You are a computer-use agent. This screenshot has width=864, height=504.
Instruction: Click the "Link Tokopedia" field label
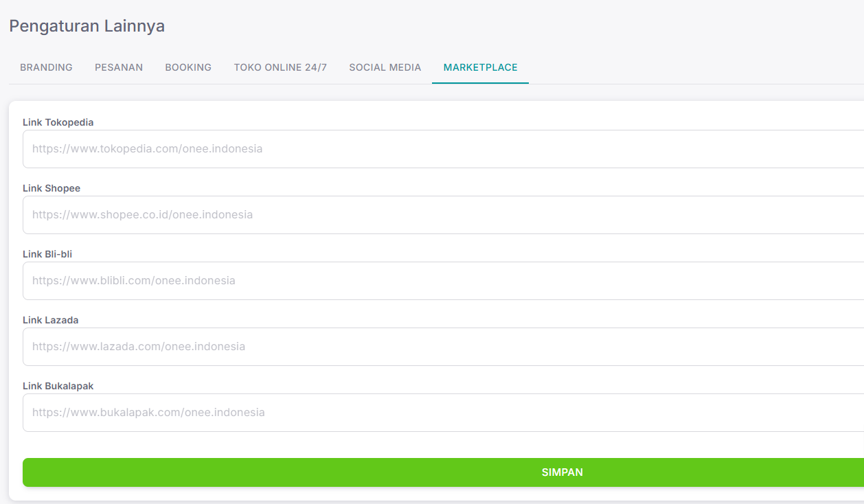point(58,122)
